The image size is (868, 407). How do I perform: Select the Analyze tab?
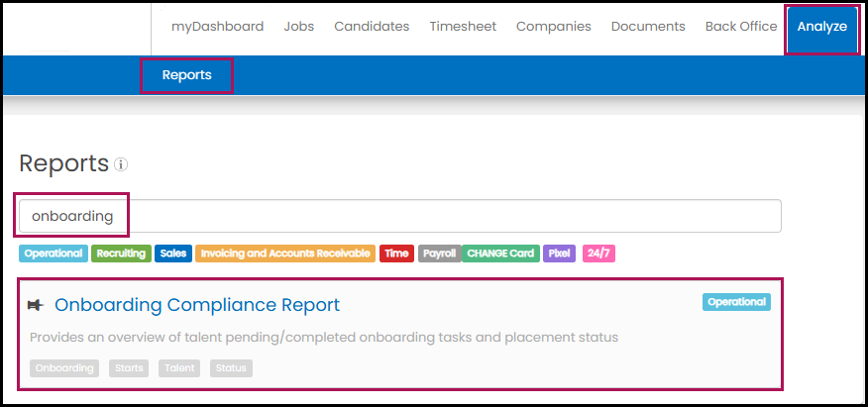(822, 30)
